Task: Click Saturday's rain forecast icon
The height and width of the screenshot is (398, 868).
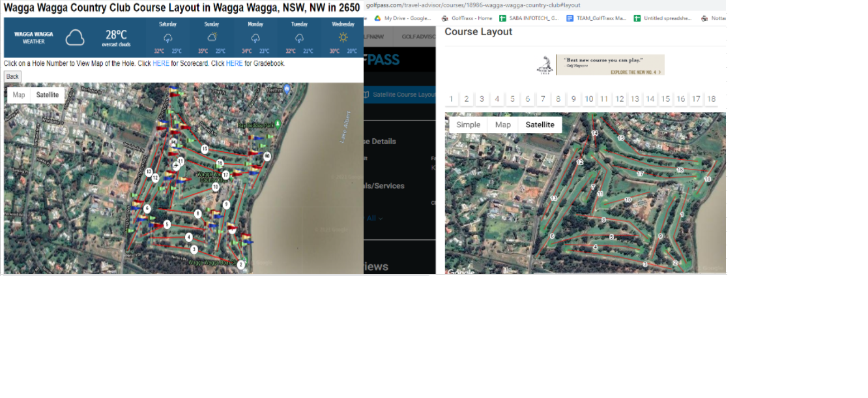Action: [x=167, y=38]
